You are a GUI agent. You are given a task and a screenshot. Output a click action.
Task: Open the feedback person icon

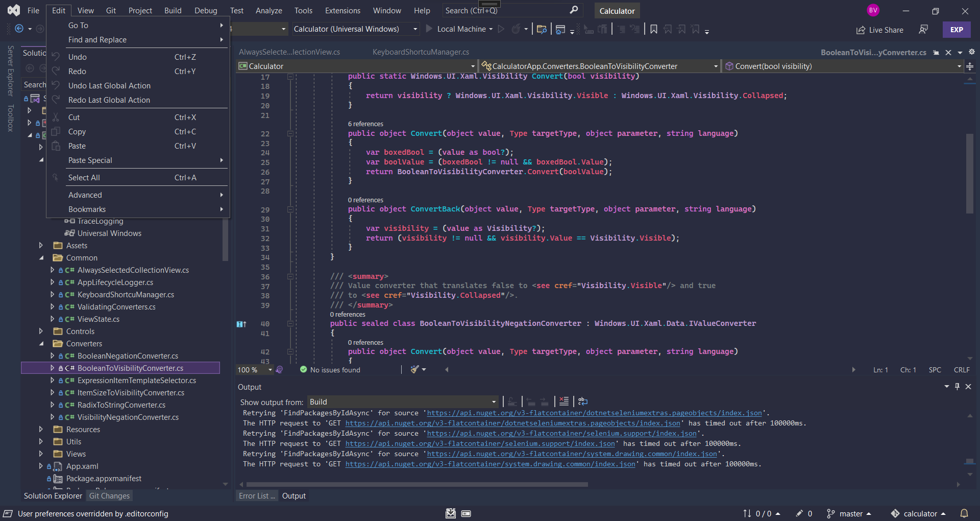(923, 30)
